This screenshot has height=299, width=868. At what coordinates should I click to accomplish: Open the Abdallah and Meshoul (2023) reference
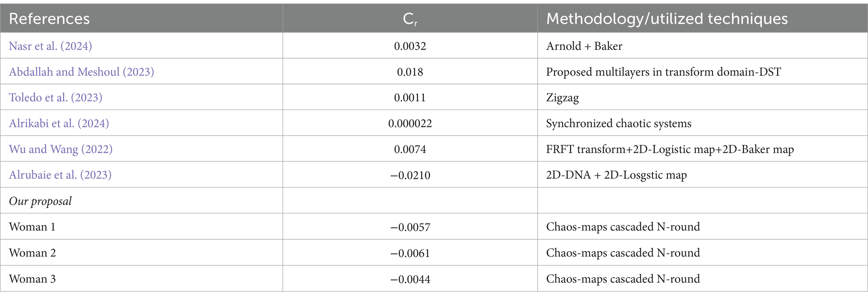pos(81,72)
